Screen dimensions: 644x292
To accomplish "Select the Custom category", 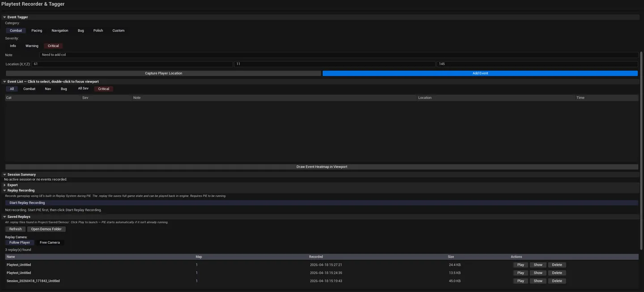I will click(x=119, y=30).
